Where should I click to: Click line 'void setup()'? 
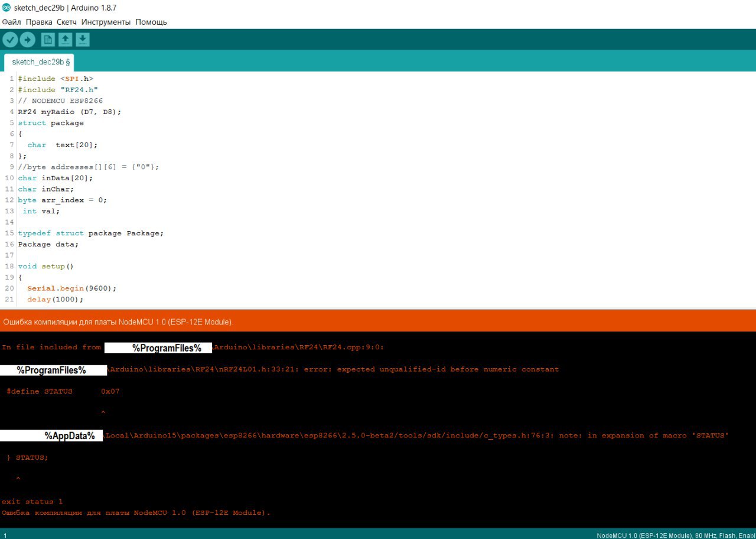(x=46, y=266)
